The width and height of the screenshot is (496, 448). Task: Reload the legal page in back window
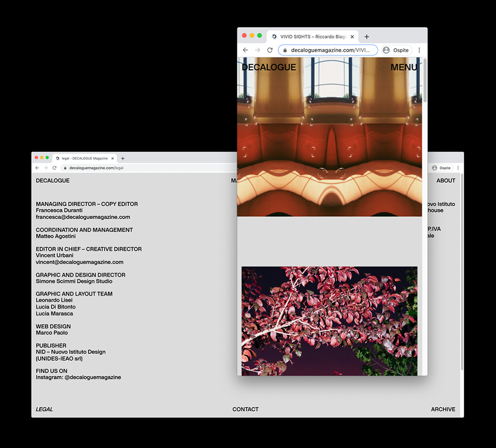[x=55, y=168]
